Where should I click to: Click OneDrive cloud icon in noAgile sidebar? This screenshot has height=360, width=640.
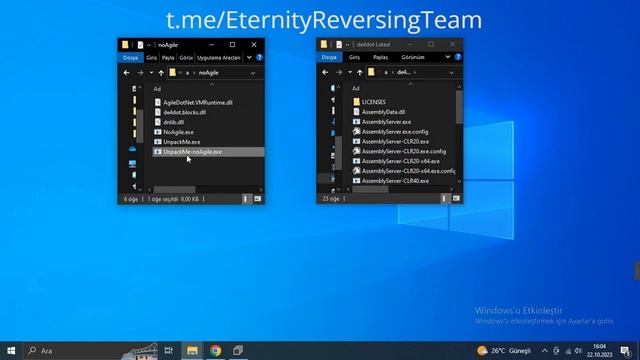(x=132, y=149)
